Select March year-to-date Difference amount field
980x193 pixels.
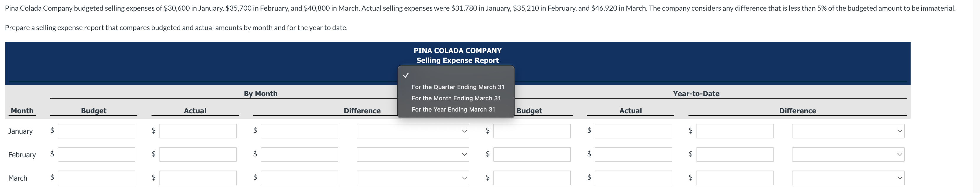[735, 178]
